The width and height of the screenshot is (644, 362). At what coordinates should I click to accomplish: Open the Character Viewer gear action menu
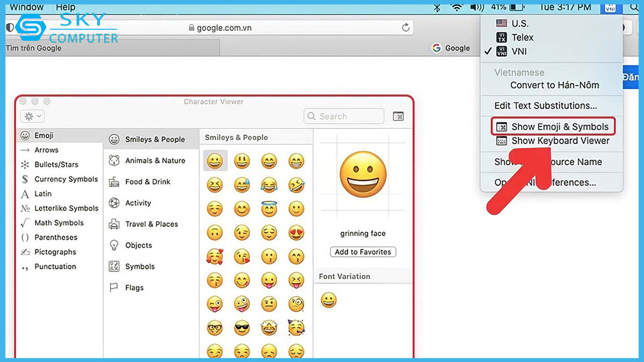click(32, 116)
